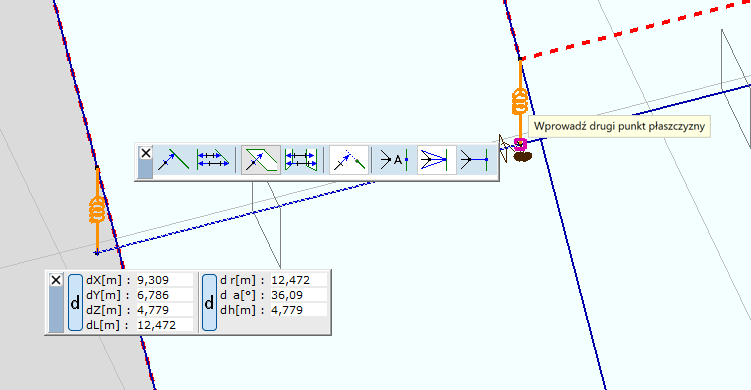This screenshot has height=390, width=751.
Task: Select the extend-to-line intersection tool icon
Action: click(x=349, y=160)
